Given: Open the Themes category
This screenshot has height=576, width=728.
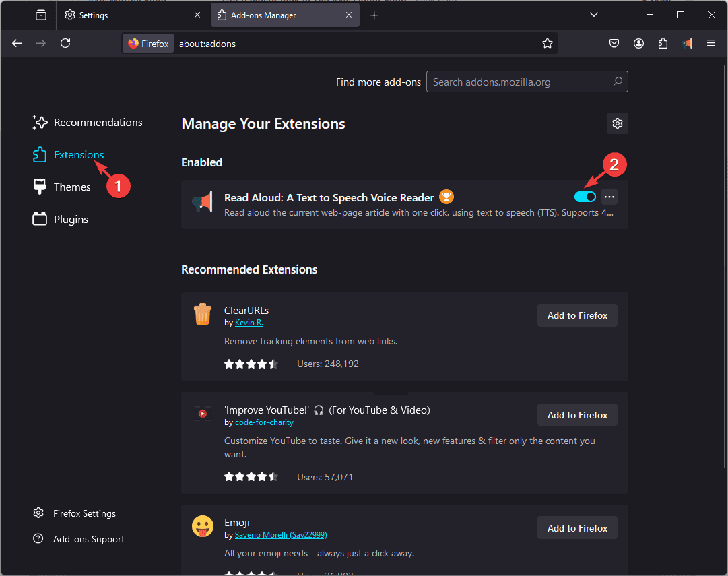Looking at the screenshot, I should click(62, 187).
